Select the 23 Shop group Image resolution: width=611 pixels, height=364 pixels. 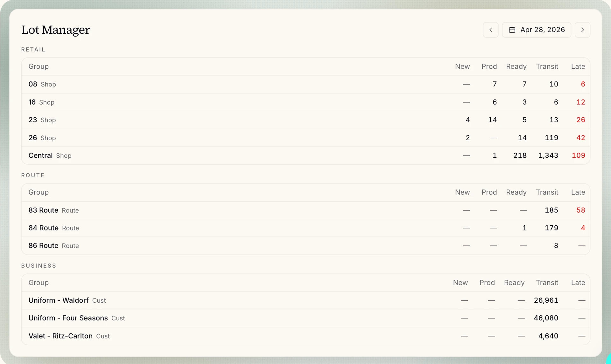click(305, 120)
